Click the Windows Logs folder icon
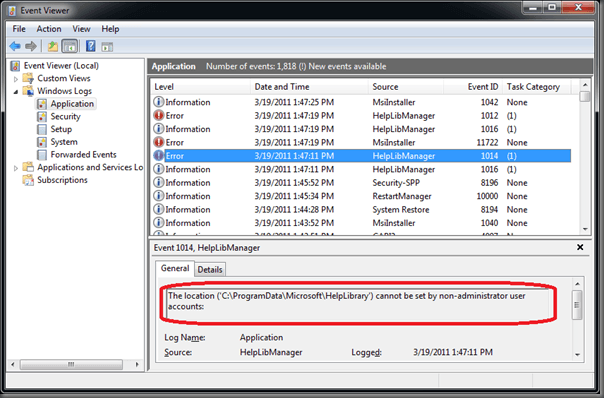 pos(28,91)
